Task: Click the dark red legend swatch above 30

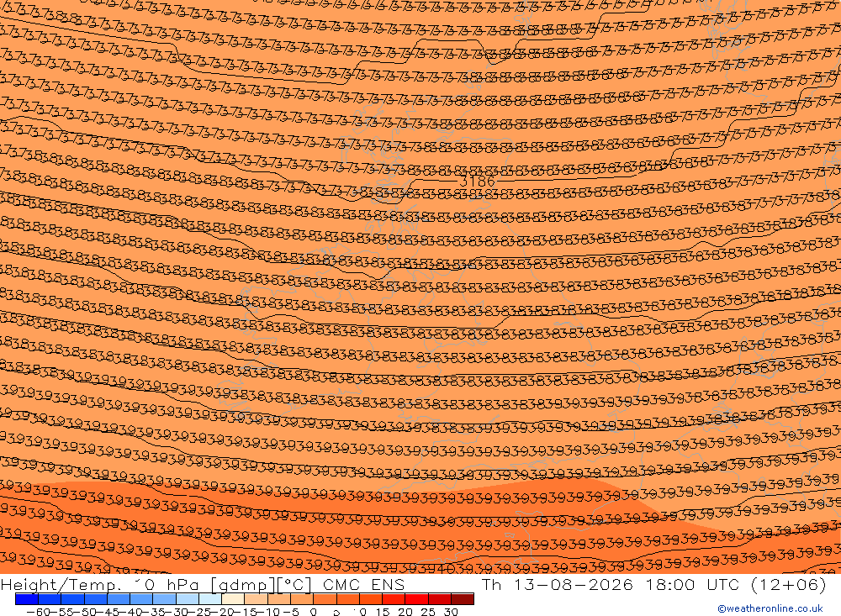Action: point(463,599)
